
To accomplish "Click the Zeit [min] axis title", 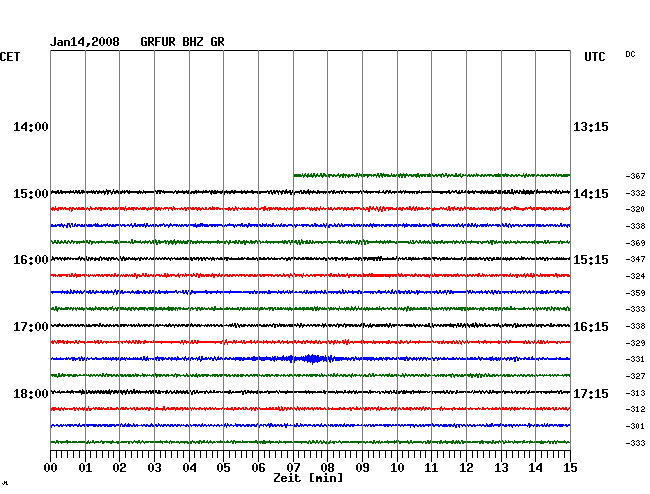I will (308, 478).
